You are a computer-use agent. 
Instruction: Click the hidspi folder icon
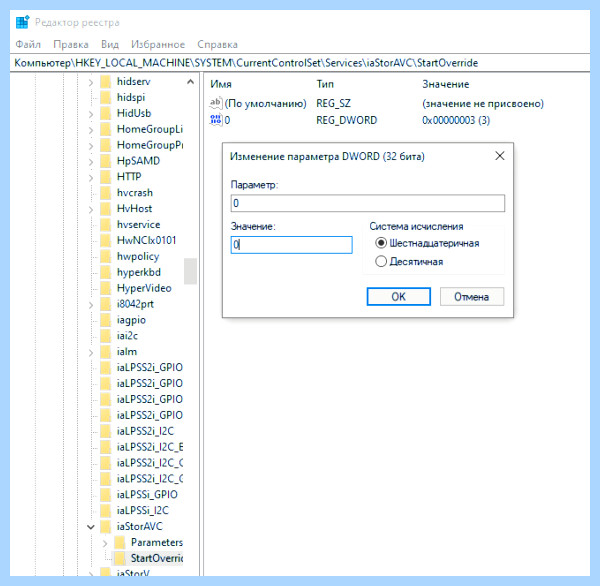coord(106,98)
